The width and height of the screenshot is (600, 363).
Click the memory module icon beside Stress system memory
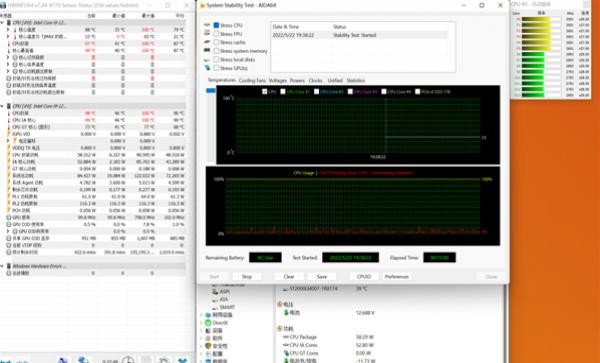(x=207, y=50)
